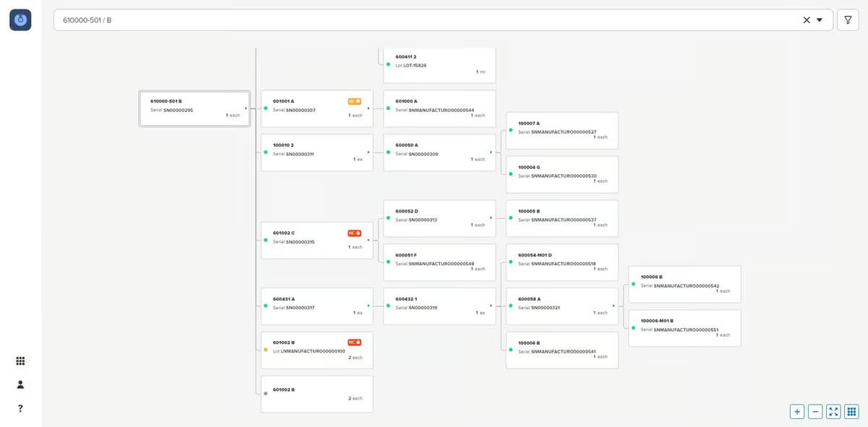This screenshot has width=868, height=427.
Task: Clear the search field with the X icon
Action: tap(807, 20)
